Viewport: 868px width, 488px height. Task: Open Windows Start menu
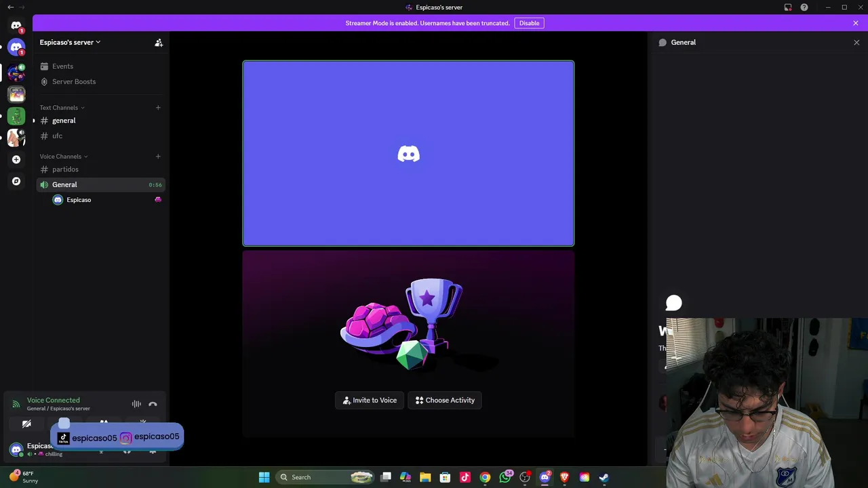(x=264, y=477)
